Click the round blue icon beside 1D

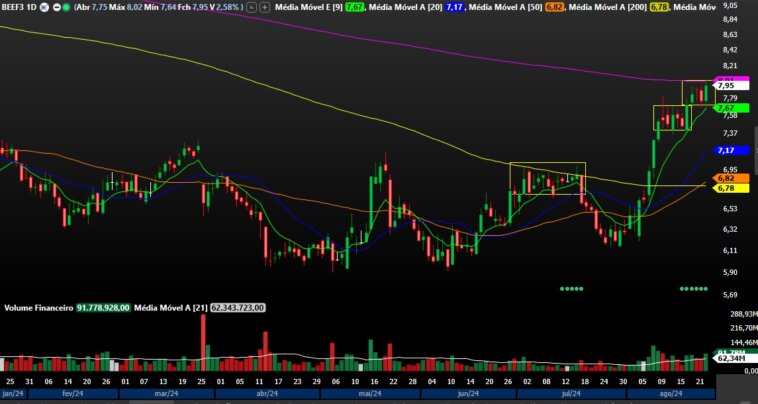(45, 7)
